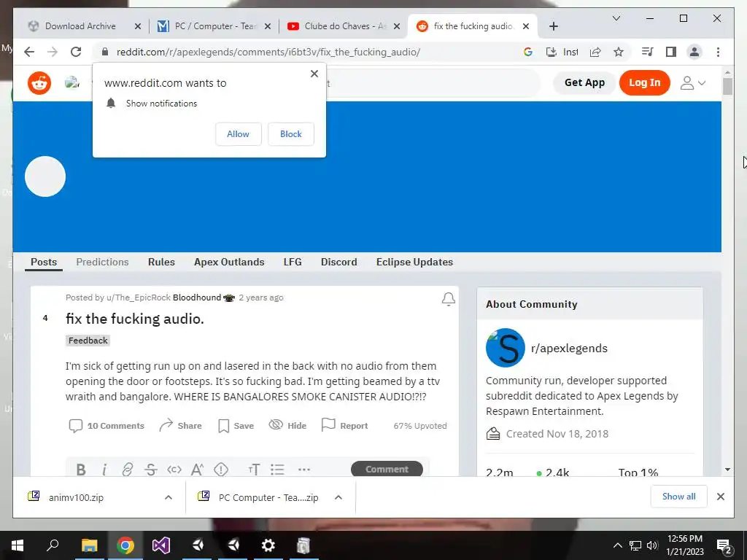Open more formatting options ellipsis
The height and width of the screenshot is (560, 747).
[x=304, y=470]
